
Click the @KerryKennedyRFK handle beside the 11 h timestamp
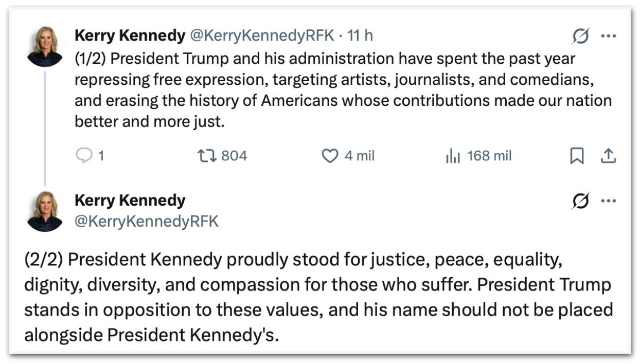click(x=263, y=35)
